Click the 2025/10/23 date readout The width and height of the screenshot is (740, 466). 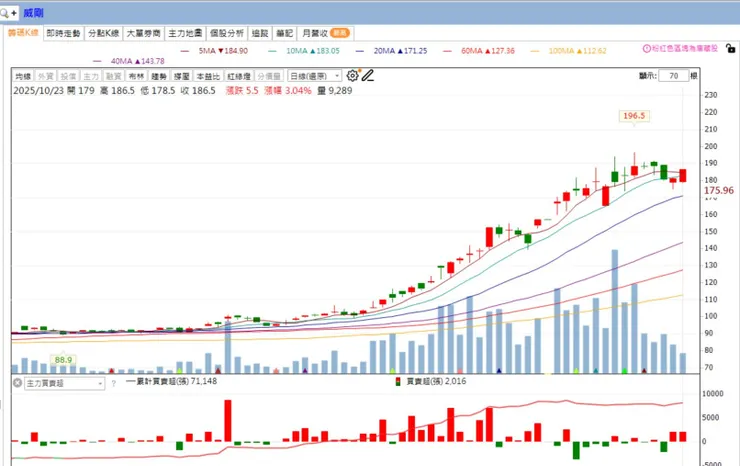[38, 90]
